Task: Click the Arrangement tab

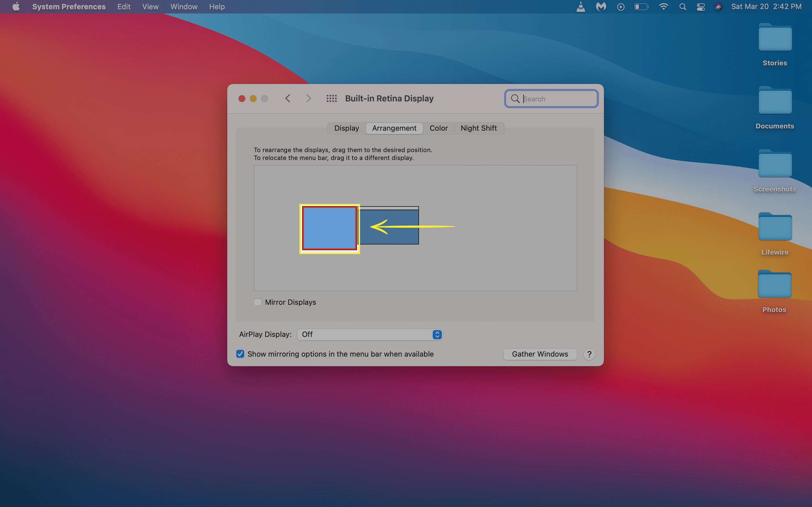Action: [x=393, y=128]
